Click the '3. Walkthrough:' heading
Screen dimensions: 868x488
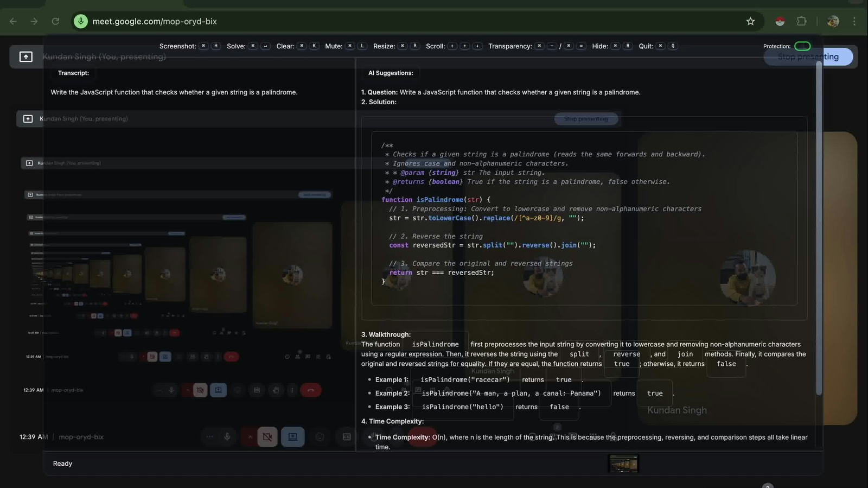(x=386, y=334)
